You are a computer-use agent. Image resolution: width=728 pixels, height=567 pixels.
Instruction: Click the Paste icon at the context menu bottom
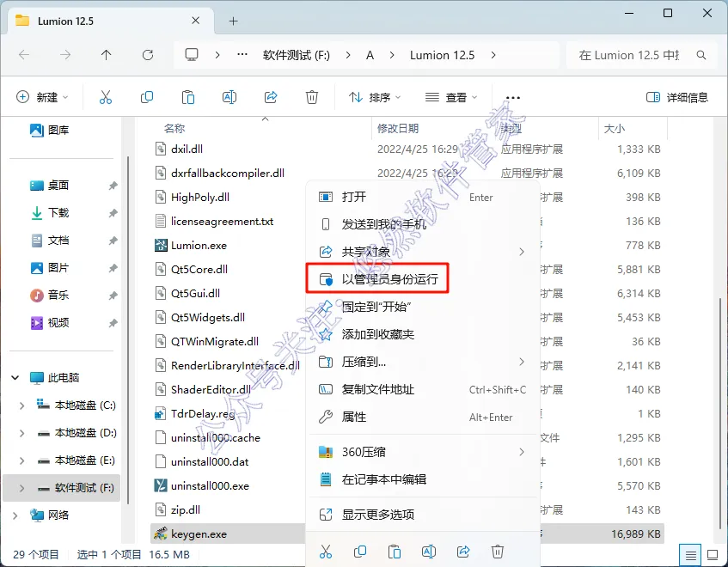click(395, 552)
